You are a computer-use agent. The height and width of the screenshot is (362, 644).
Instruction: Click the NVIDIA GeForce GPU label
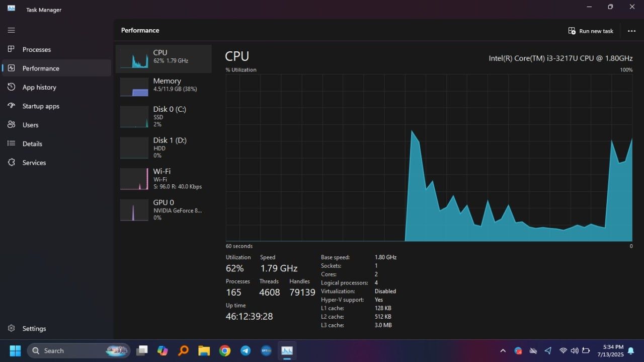pos(178,210)
